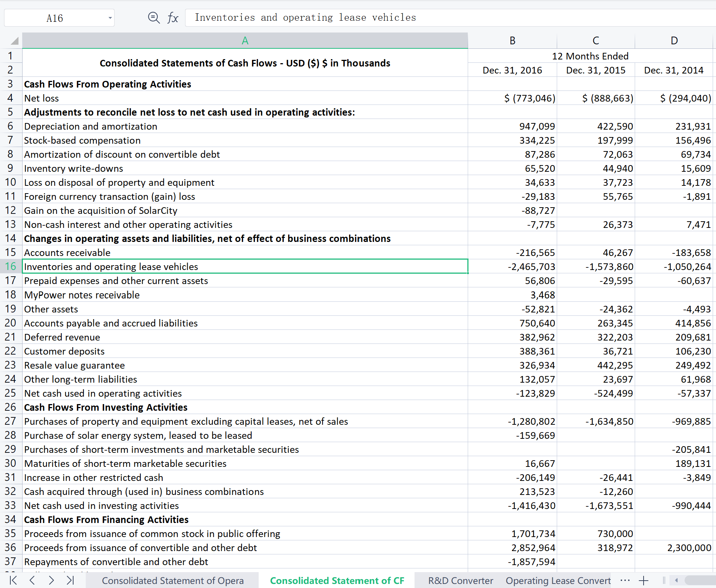Open the insert function fx button
716x588 pixels.
coord(173,18)
